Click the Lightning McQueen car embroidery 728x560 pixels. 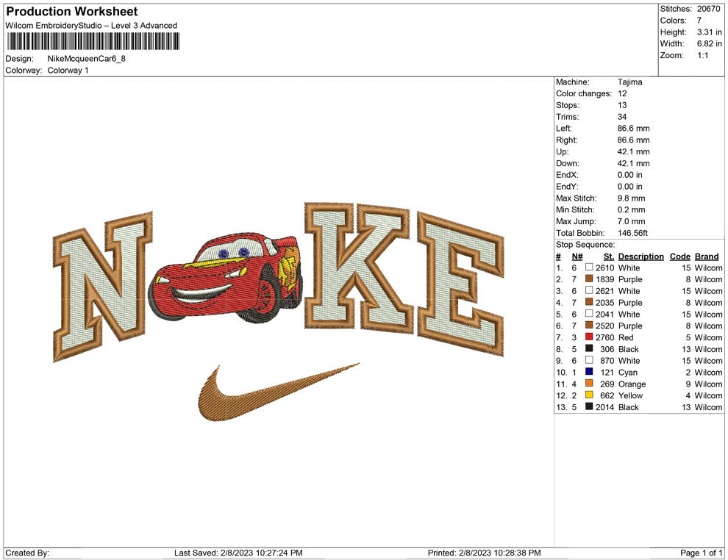[226, 276]
